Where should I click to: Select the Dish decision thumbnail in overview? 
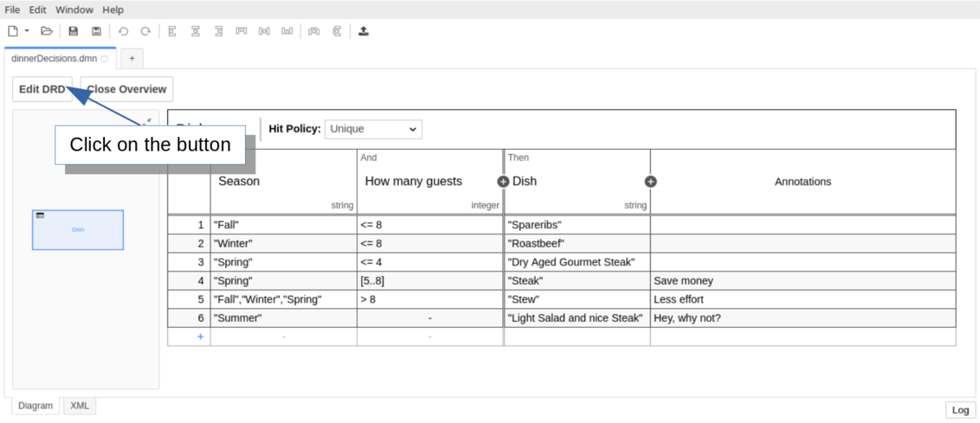pyautogui.click(x=78, y=229)
